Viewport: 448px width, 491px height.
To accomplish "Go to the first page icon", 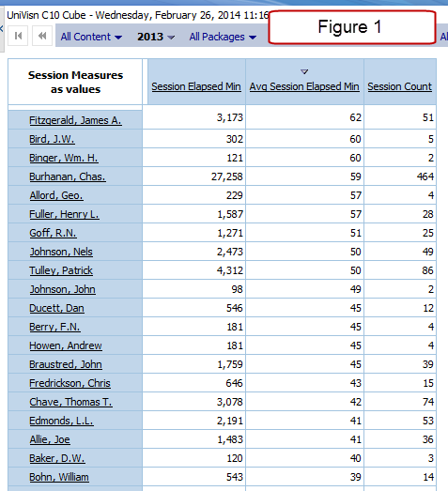I will click(x=18, y=36).
